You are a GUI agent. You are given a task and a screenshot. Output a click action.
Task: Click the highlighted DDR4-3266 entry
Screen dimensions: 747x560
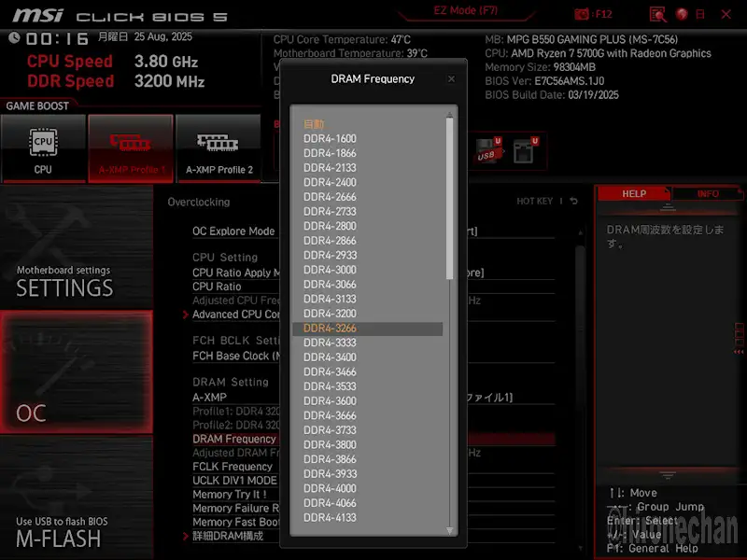[x=367, y=329]
